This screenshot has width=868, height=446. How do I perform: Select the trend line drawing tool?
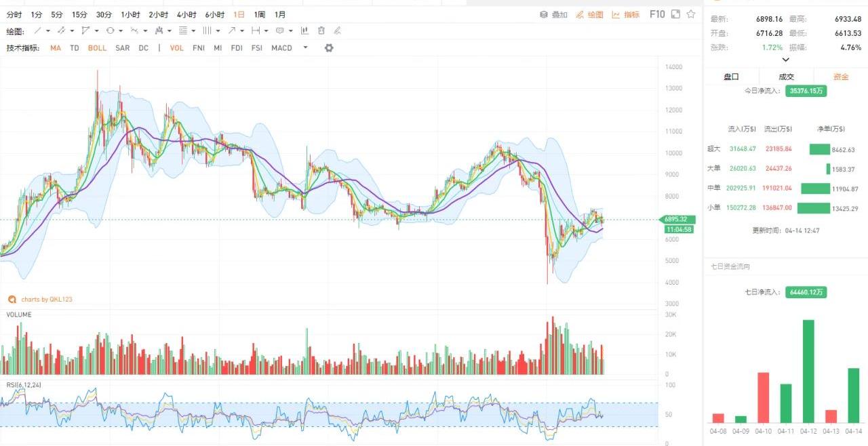tap(38, 31)
